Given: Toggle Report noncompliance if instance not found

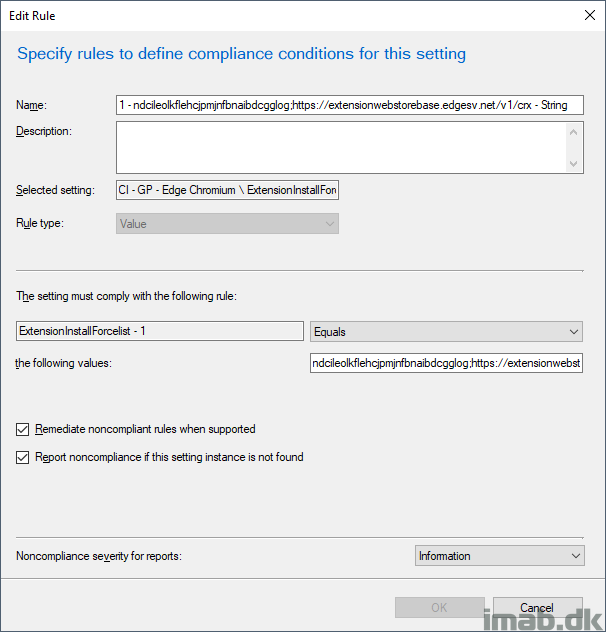Looking at the screenshot, I should pos(23,457).
